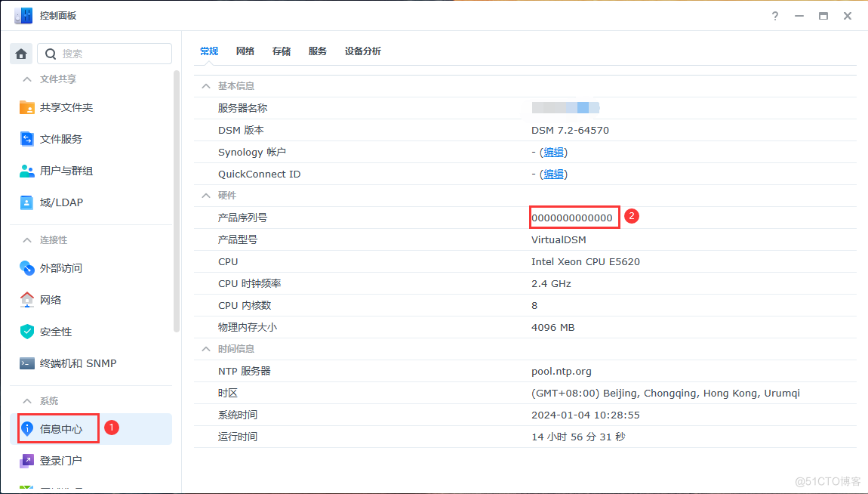The width and height of the screenshot is (868, 494).
Task: Collapse the 文件共享 sidebar group
Action: tap(26, 79)
